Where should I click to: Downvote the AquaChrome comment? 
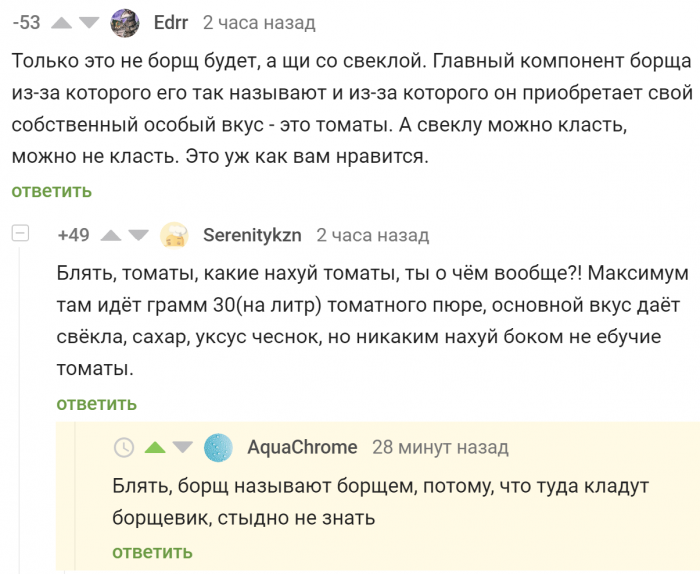[x=182, y=447]
